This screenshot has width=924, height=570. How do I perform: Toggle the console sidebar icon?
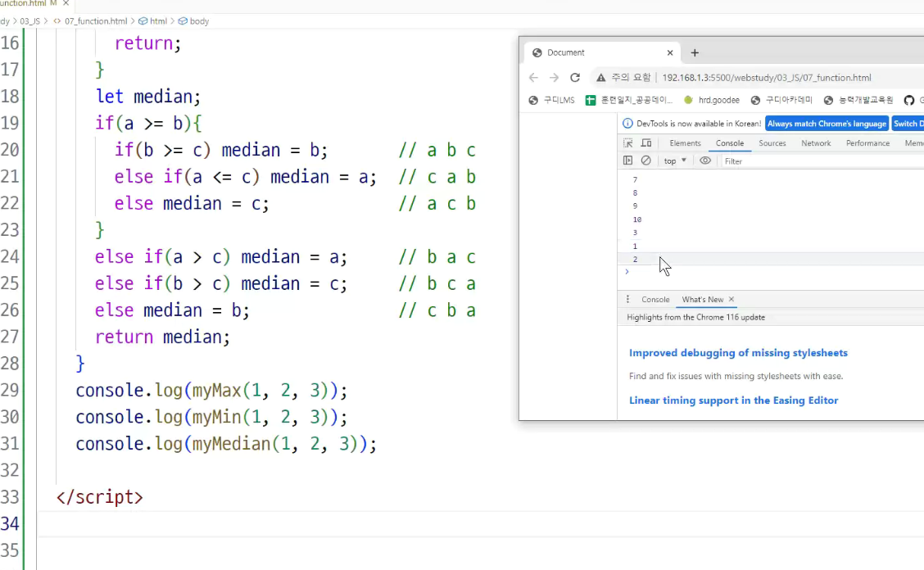coord(628,161)
